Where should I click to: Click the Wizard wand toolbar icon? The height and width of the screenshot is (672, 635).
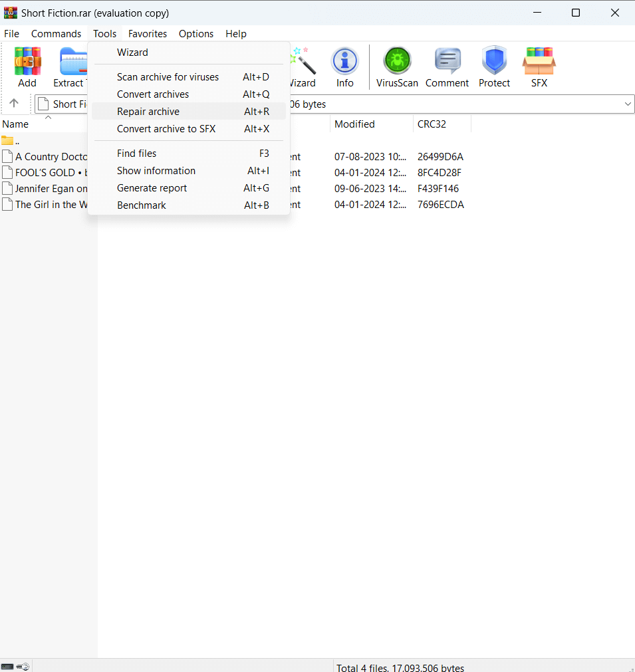pos(304,61)
